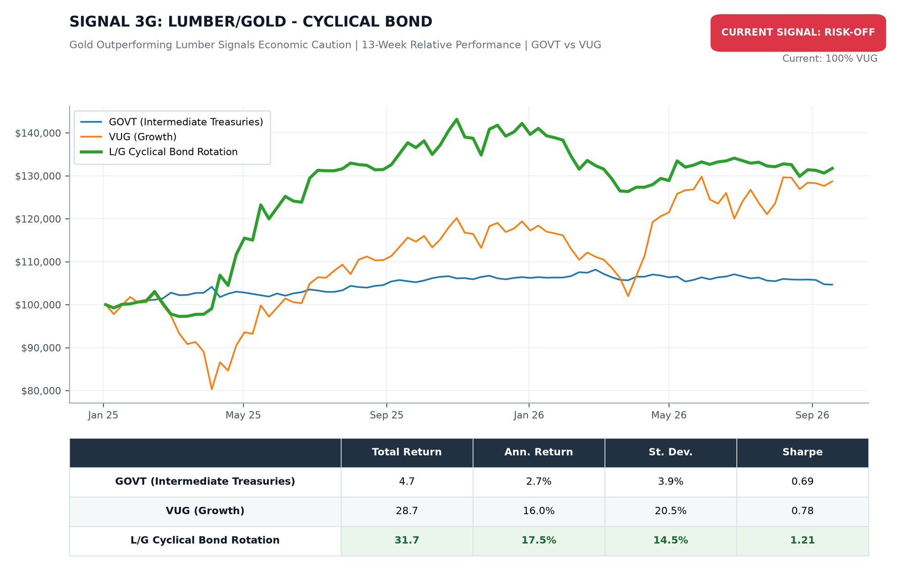
Task: Click GOVT total return value 4.7
Action: pyautogui.click(x=407, y=482)
